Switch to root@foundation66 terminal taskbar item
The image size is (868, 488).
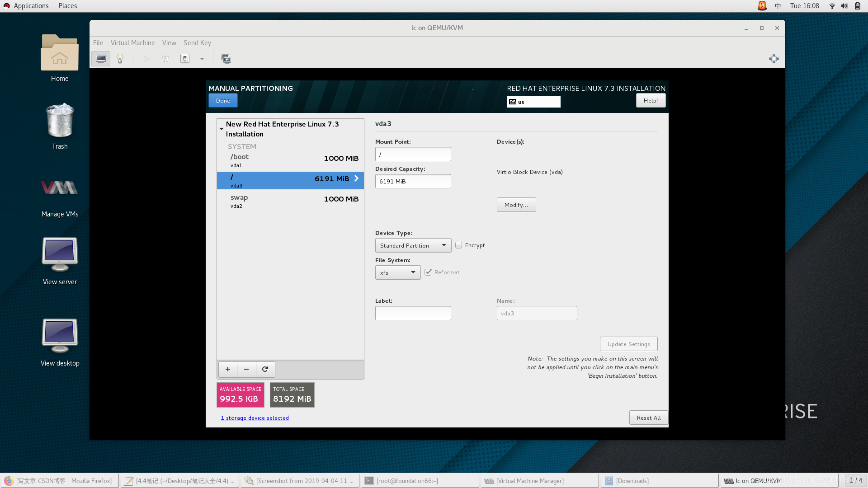click(x=420, y=481)
